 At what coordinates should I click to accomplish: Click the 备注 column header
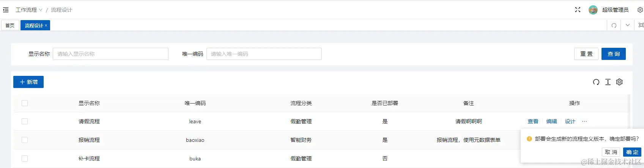coord(469,103)
